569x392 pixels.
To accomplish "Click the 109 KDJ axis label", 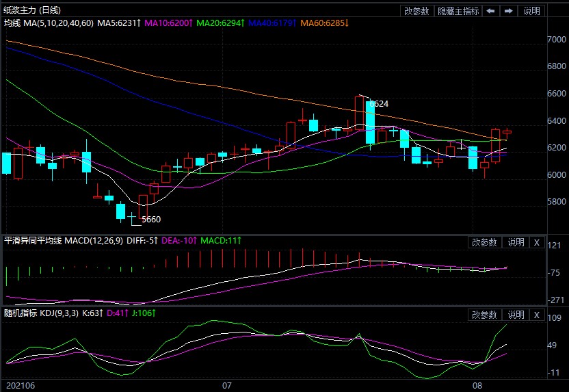I will [x=554, y=318].
